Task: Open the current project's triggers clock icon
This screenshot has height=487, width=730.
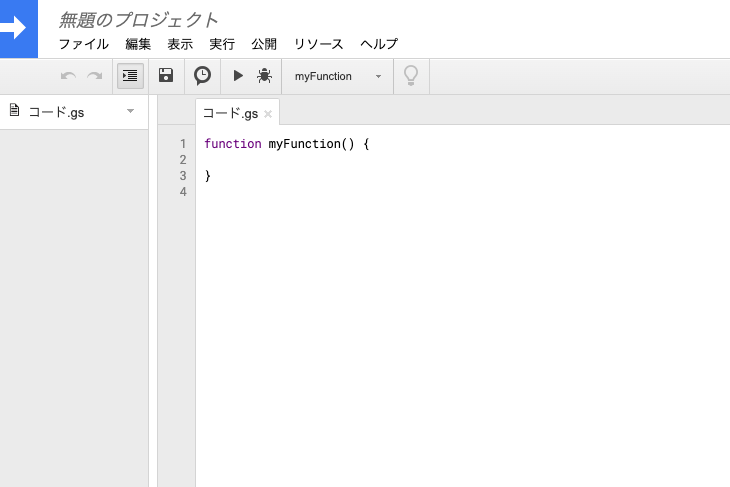Action: 202,76
